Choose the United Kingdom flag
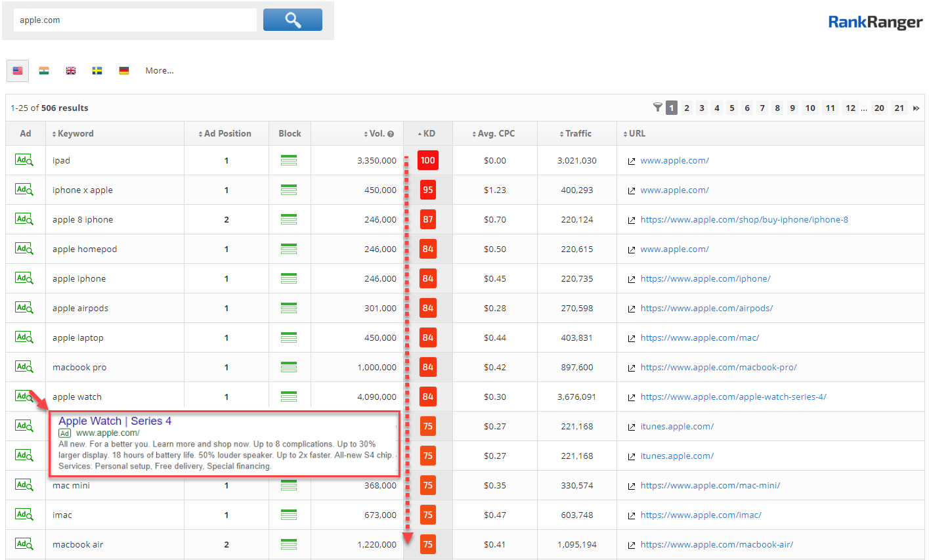 pyautogui.click(x=71, y=71)
